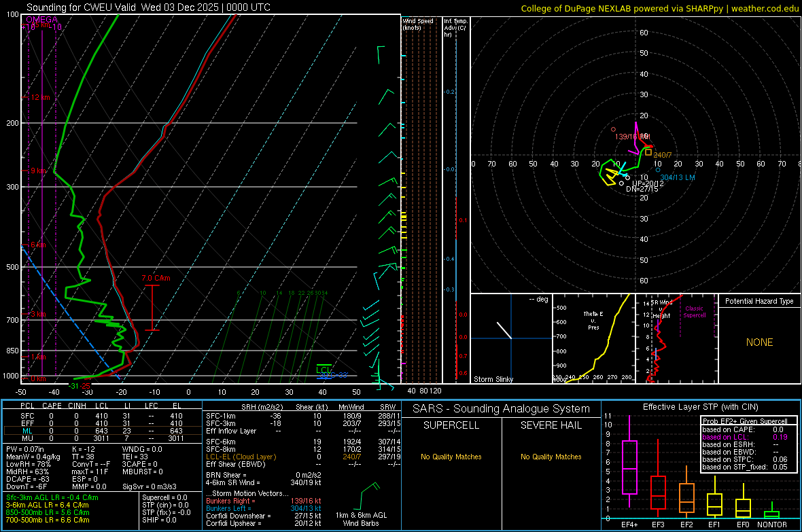Click the 'DN=27/15' Corfidi vector label

pyautogui.click(x=642, y=189)
